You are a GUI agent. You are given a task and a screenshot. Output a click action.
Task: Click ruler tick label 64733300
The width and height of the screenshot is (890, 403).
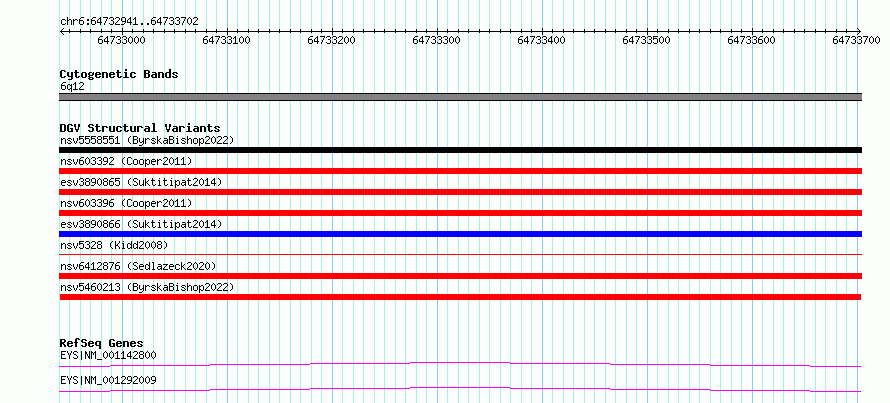pyautogui.click(x=436, y=40)
